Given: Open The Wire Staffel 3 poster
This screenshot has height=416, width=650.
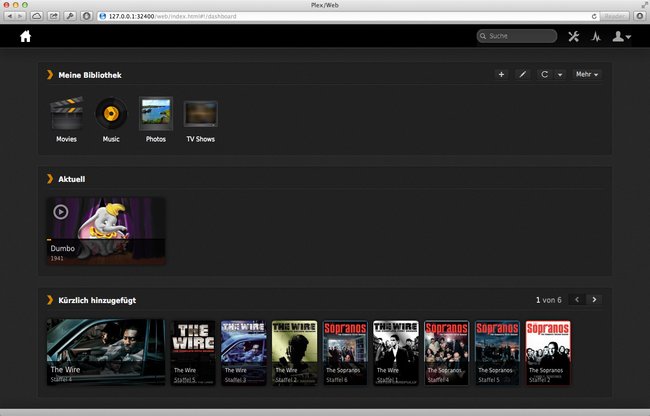Looking at the screenshot, I should [244, 353].
